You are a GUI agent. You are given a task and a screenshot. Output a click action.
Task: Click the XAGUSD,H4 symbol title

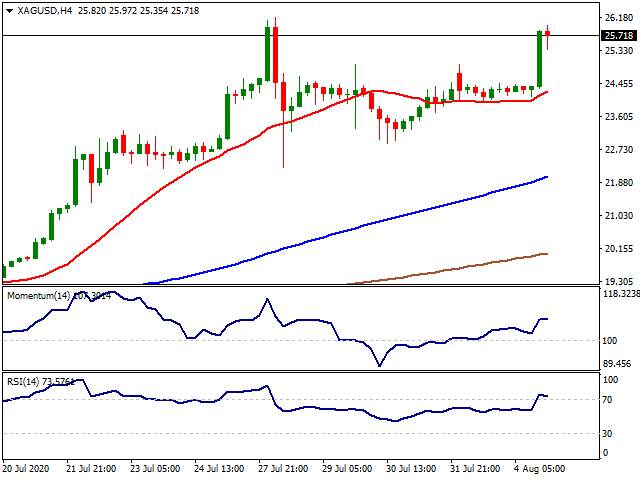pos(44,11)
